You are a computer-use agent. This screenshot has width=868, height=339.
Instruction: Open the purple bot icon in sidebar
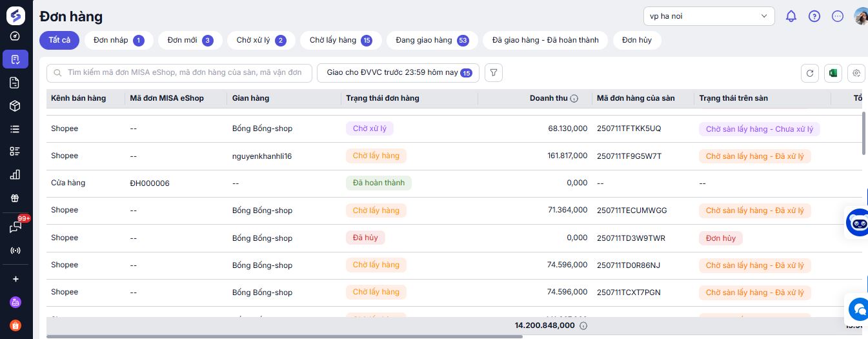pyautogui.click(x=15, y=302)
